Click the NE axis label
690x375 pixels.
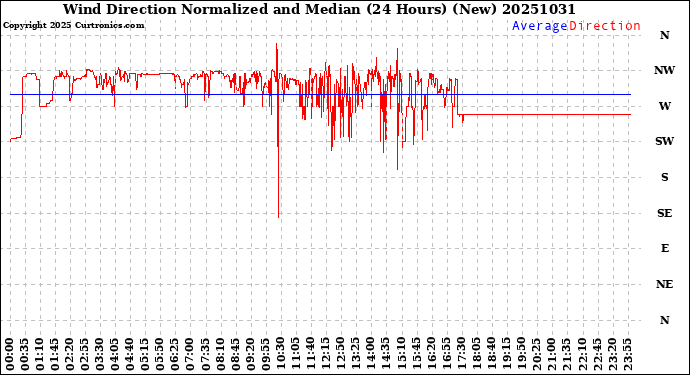tap(664, 284)
